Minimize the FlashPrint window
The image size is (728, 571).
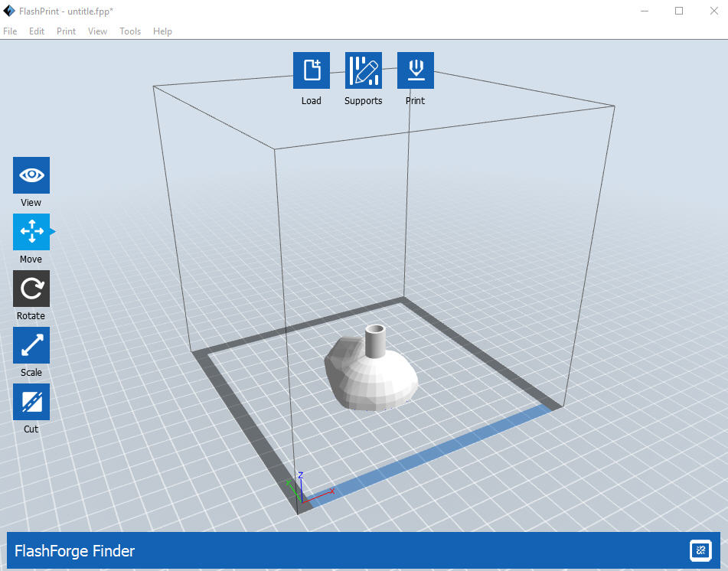tap(645, 11)
